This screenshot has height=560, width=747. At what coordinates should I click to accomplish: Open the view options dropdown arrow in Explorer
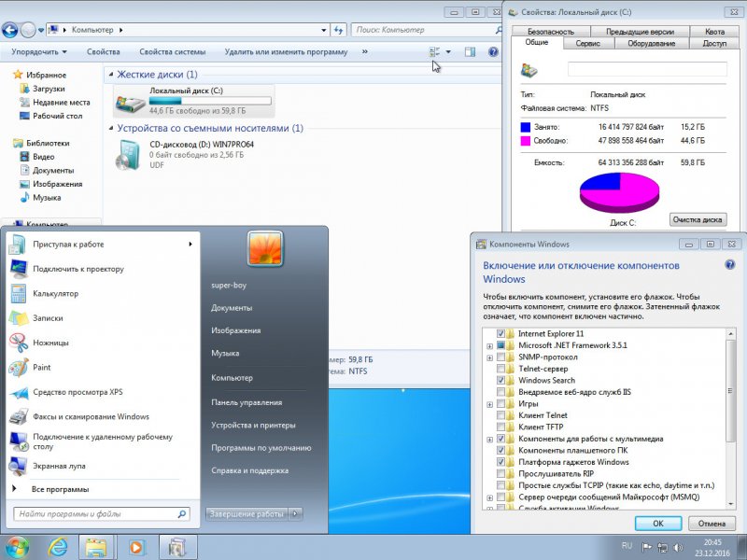point(448,52)
